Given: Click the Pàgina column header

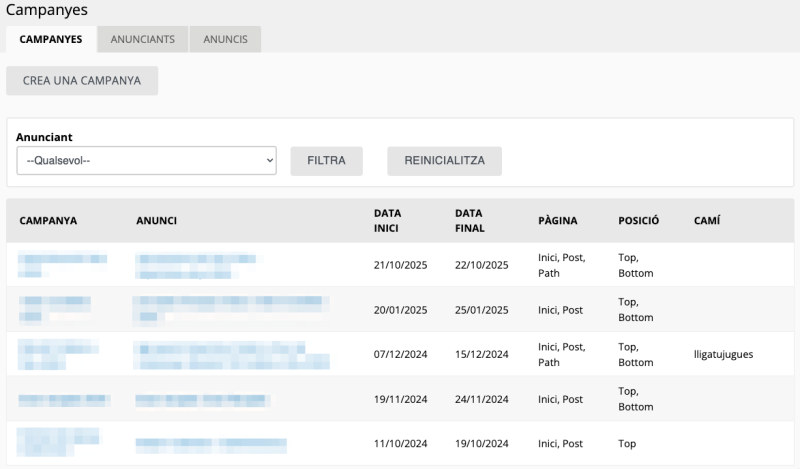Looking at the screenshot, I should click(557, 220).
